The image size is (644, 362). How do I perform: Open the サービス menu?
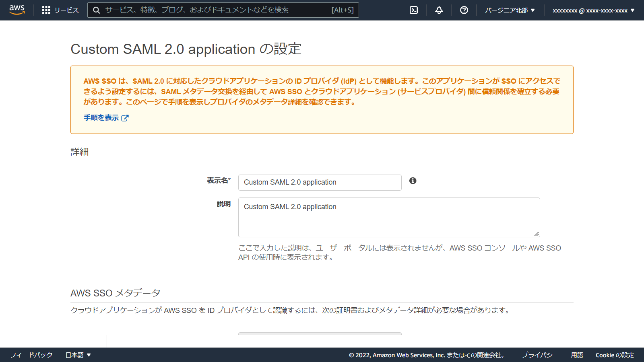[x=66, y=10]
